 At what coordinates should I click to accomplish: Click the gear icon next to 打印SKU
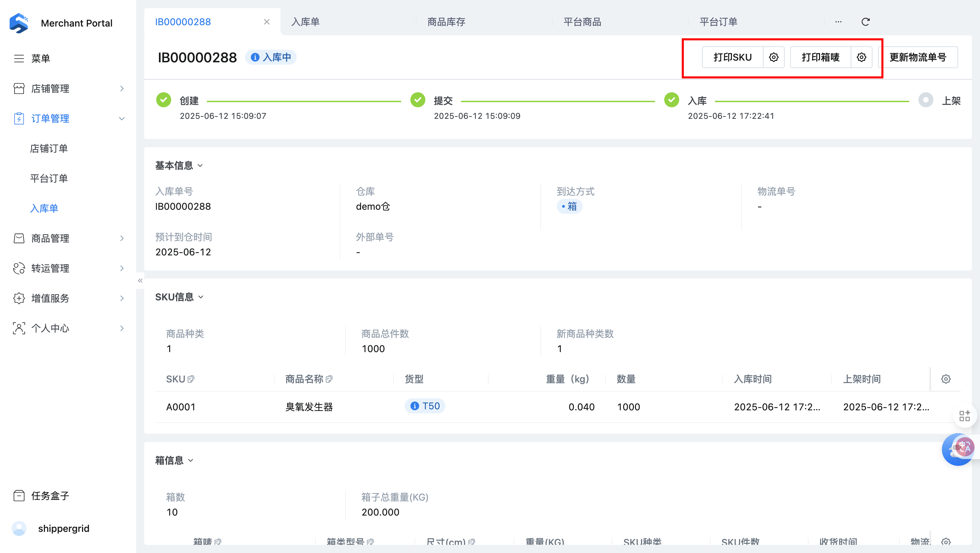click(x=773, y=57)
